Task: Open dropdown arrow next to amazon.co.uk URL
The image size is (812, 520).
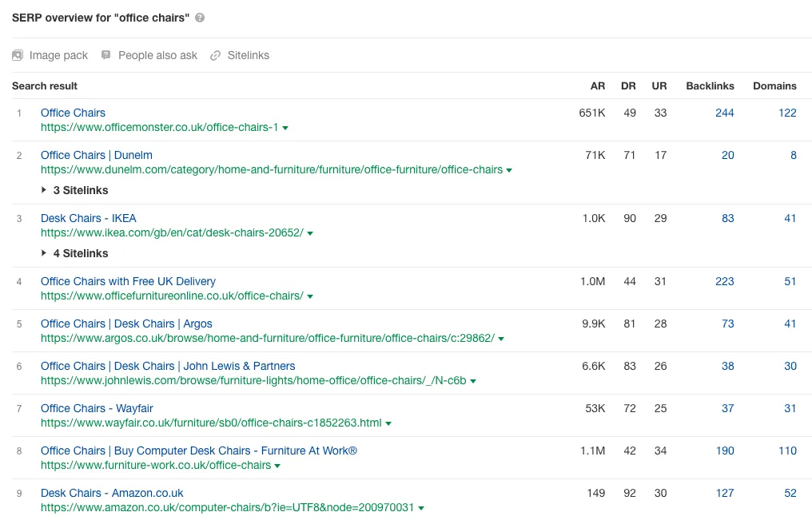Action: (421, 508)
